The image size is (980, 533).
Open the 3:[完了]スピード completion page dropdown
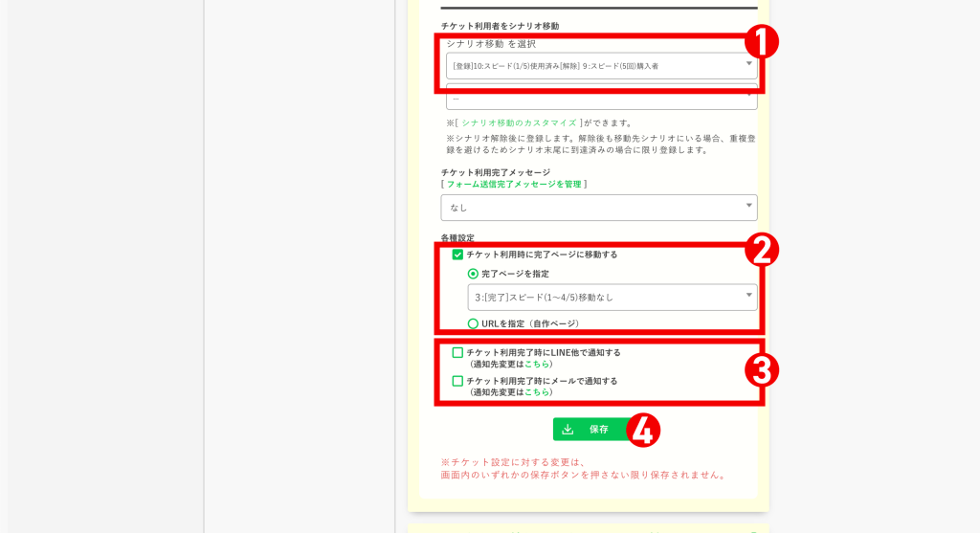pyautogui.click(x=612, y=298)
